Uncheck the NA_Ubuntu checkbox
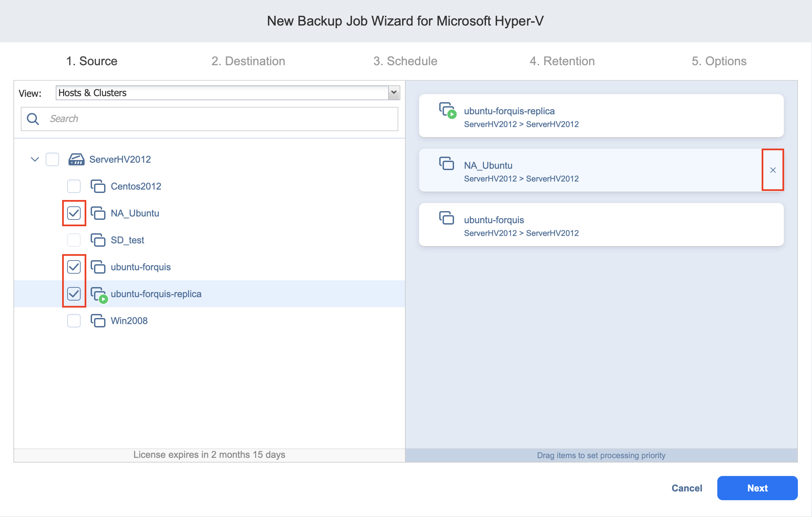 click(74, 213)
